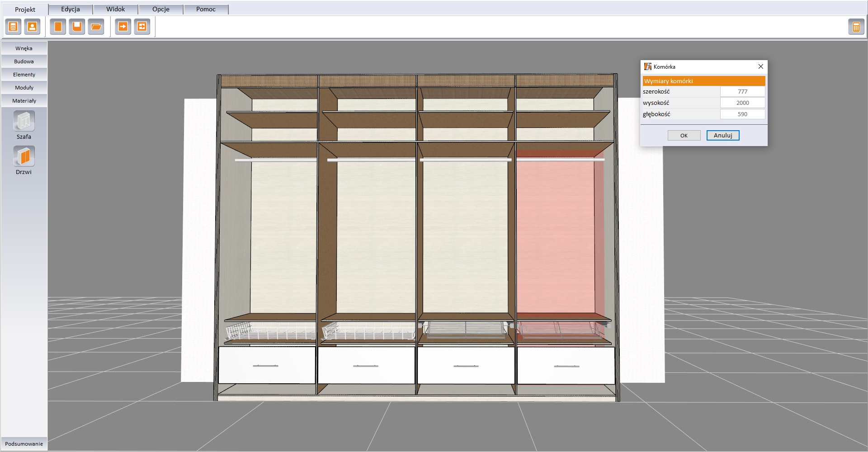Save project using floppy disk icon
This screenshot has height=452, width=868.
(x=77, y=27)
